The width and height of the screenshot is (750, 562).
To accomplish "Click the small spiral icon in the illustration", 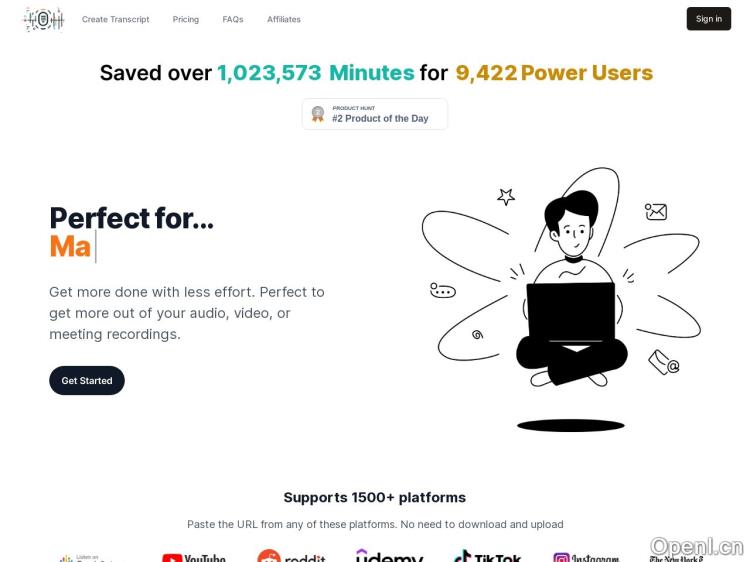I will click(x=477, y=335).
